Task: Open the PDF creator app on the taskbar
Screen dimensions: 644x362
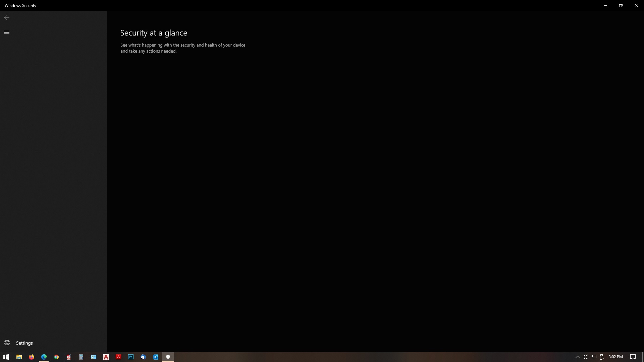Action: point(69,357)
